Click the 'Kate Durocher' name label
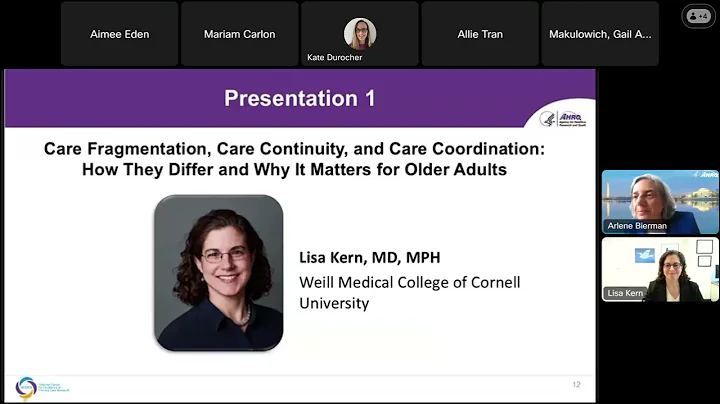The height and width of the screenshot is (404, 720). point(334,57)
